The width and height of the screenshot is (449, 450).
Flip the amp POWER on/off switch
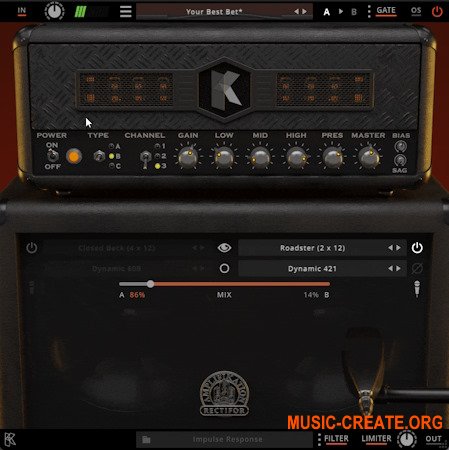[53, 155]
